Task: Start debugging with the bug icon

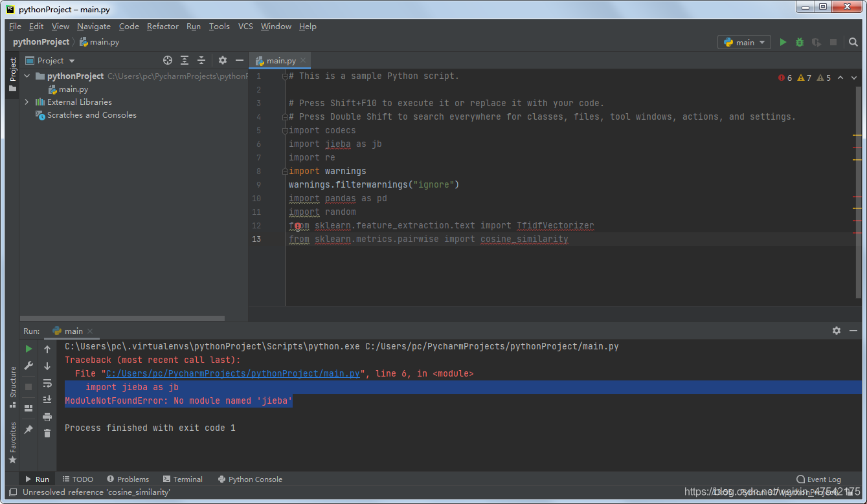Action: click(x=800, y=42)
